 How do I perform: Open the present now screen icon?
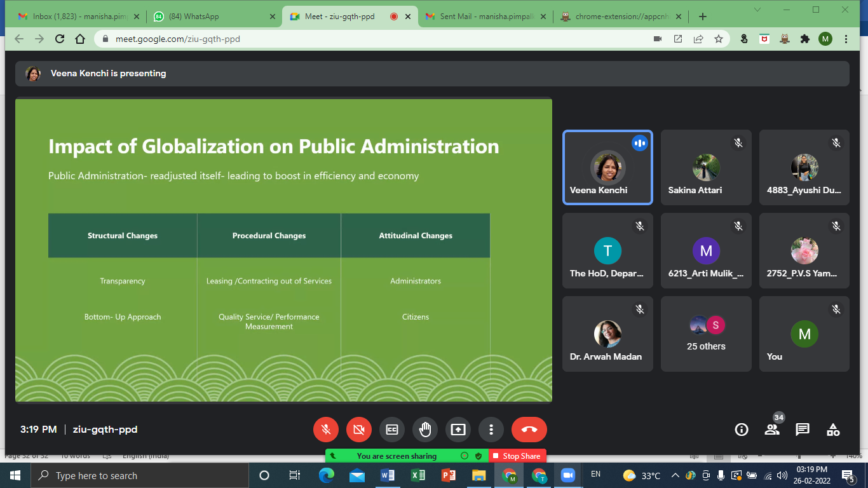[458, 430]
